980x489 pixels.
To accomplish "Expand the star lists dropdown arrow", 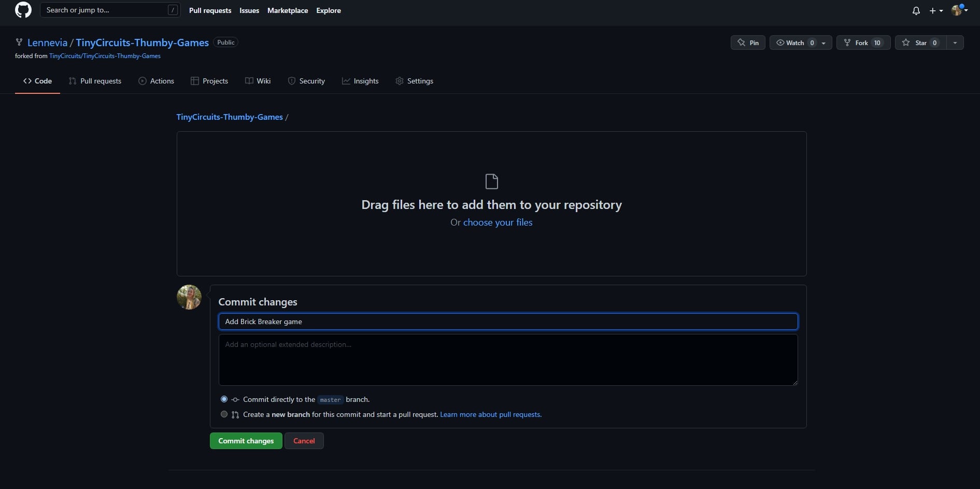I will [x=955, y=43].
